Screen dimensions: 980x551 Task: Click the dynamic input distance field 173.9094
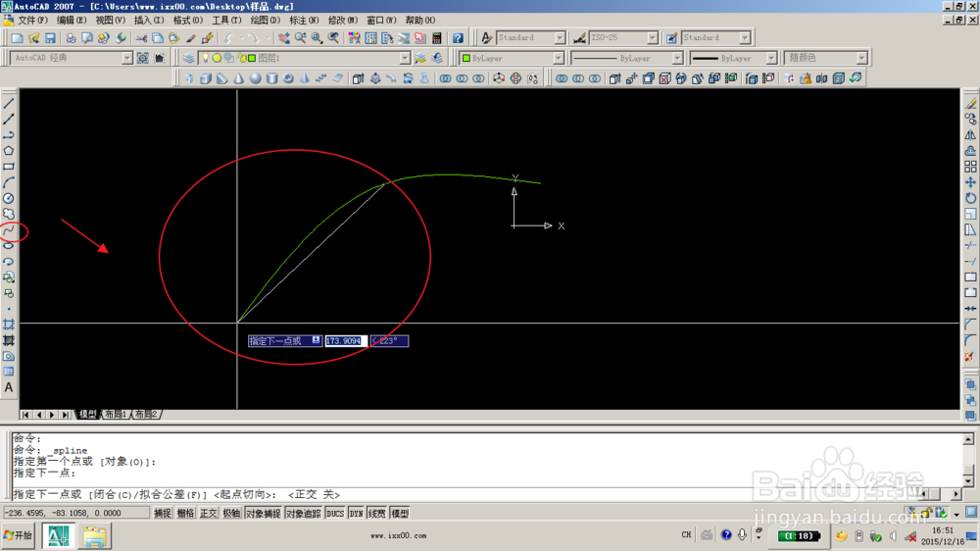point(345,341)
